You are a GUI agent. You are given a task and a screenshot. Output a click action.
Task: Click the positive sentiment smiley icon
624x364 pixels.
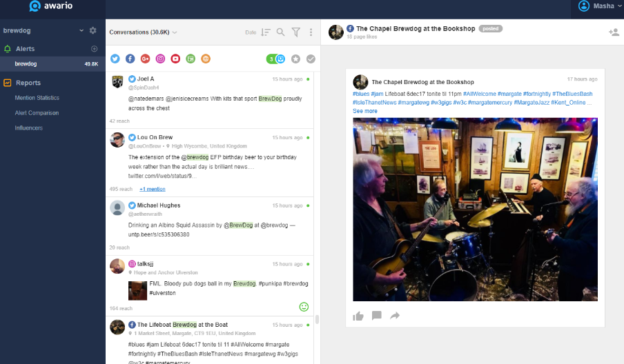(x=304, y=307)
